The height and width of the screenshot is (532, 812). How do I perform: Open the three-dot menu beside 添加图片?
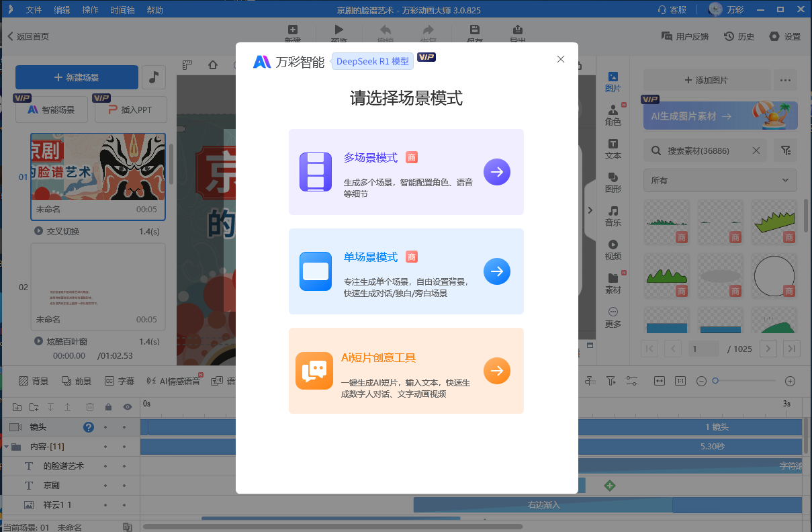pyautogui.click(x=784, y=80)
